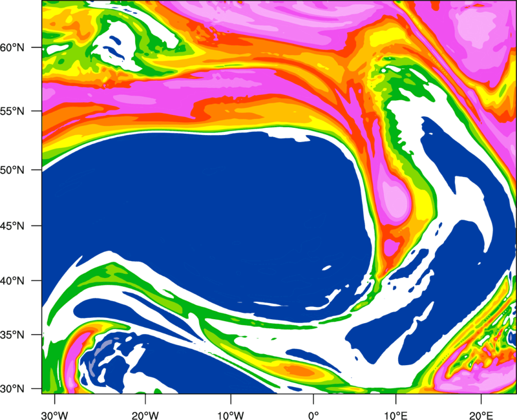Click the 20°E longitude label
This screenshot has width=517, height=420.
click(x=481, y=415)
